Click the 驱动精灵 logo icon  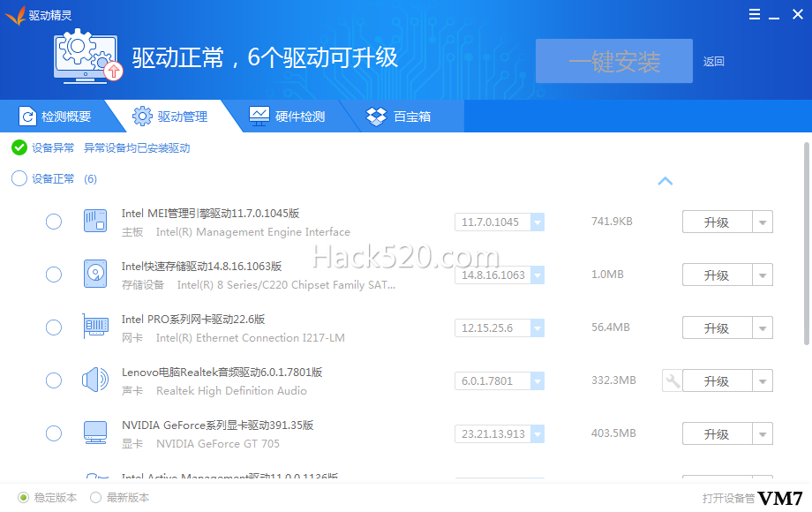15,15
